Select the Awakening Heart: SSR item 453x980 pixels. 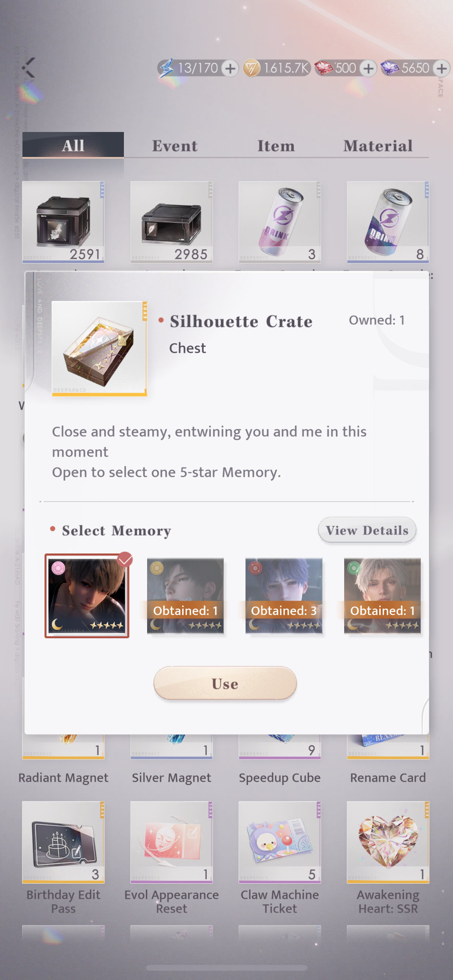[x=388, y=842]
